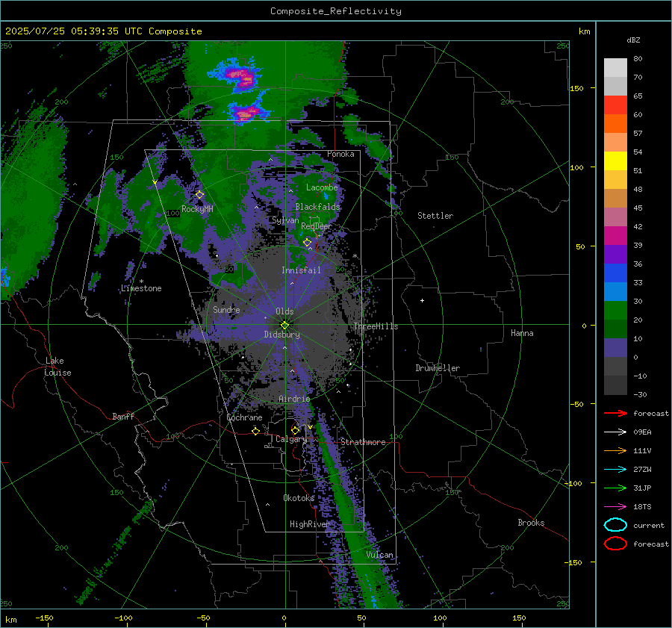Select the magenta swatch between 42 and 39
Image resolution: width=672 pixels, height=628 pixels.
(615, 236)
